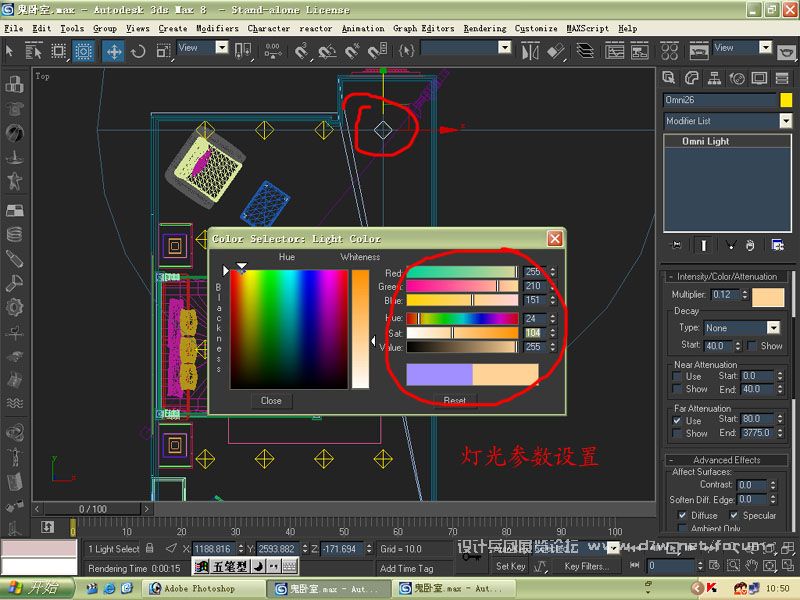Open Schematic View from the toolbar
Image resolution: width=800 pixels, height=600 pixels.
point(639,51)
